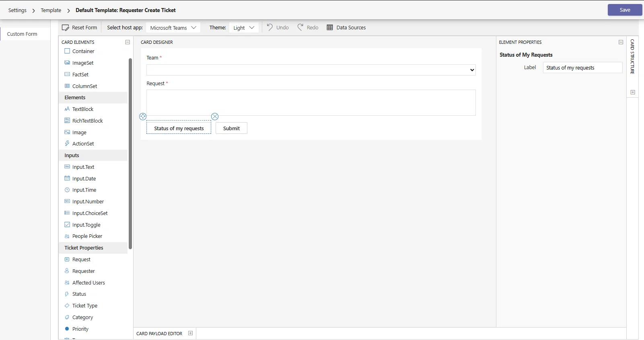Open Data Sources table icon
Image resolution: width=644 pixels, height=340 pixels.
(x=330, y=27)
